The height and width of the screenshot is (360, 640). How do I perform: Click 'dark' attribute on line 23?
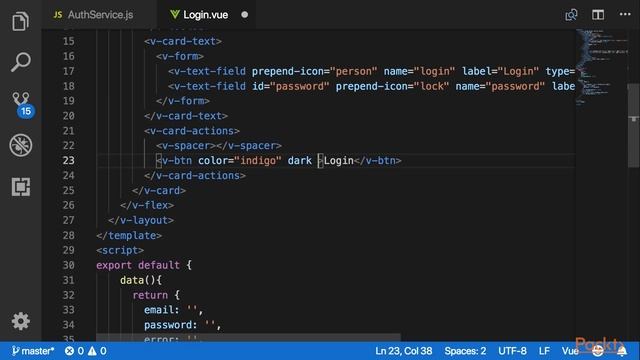(300, 160)
